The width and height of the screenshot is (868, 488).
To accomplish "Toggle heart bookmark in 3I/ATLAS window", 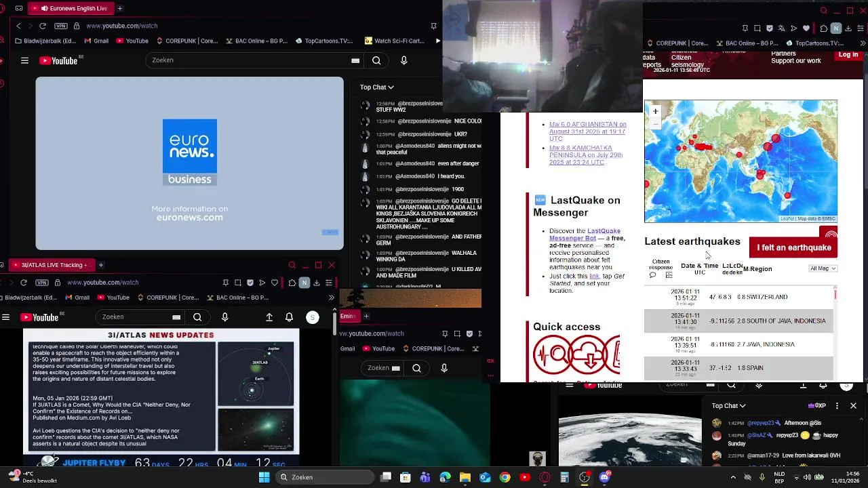I will pyautogui.click(x=275, y=283).
